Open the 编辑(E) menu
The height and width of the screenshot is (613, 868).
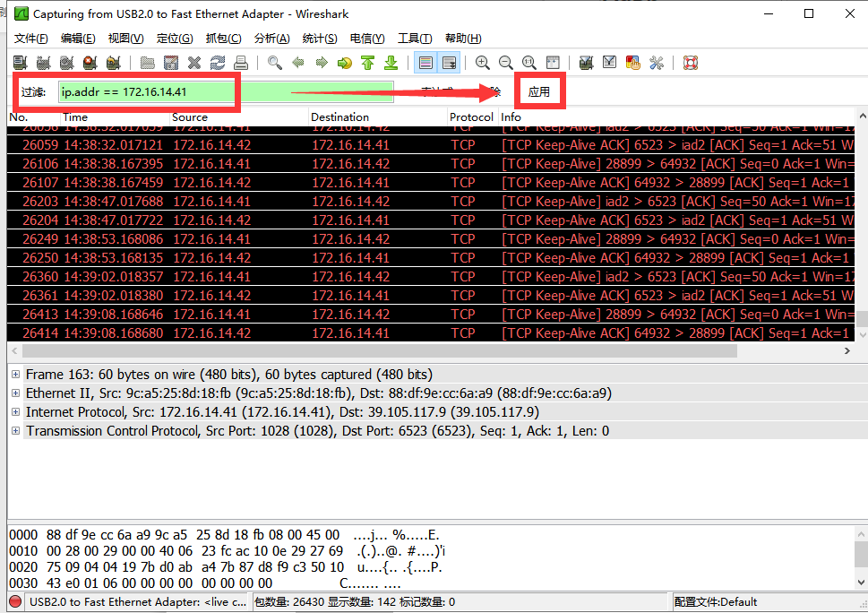78,39
